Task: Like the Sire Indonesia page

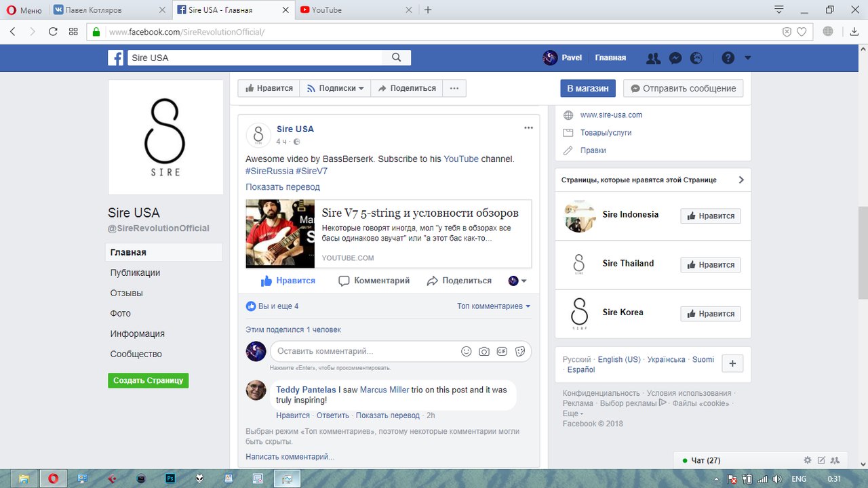Action: [x=710, y=216]
